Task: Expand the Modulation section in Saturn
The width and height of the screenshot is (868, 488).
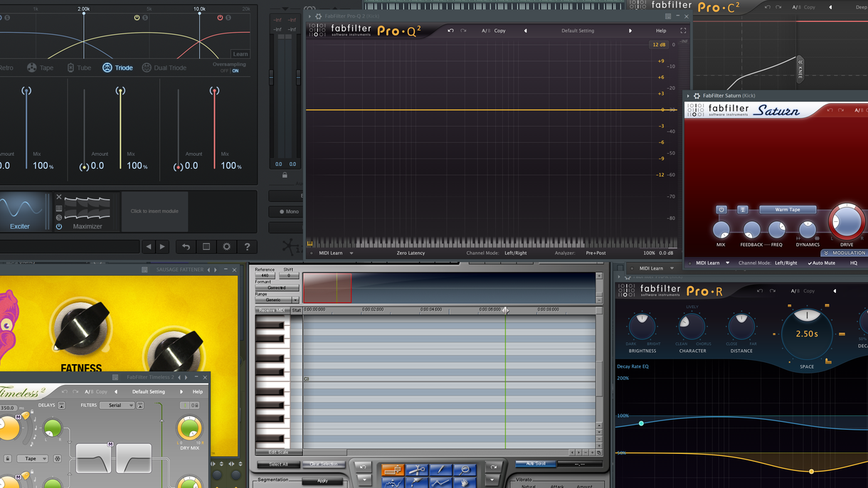Action: [845, 253]
